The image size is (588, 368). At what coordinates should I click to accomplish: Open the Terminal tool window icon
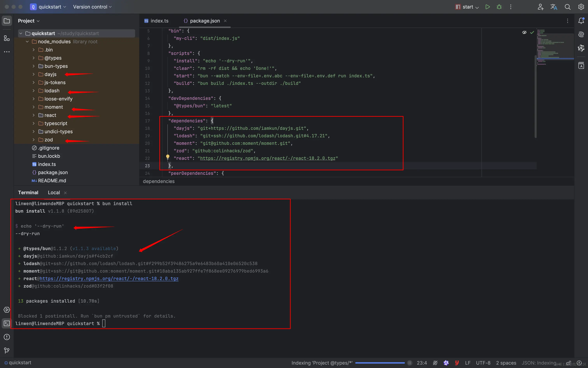[7, 323]
